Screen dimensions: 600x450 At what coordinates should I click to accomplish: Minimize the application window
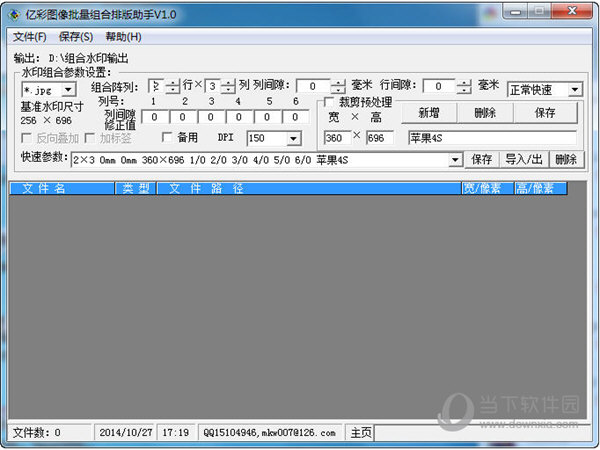(x=515, y=11)
